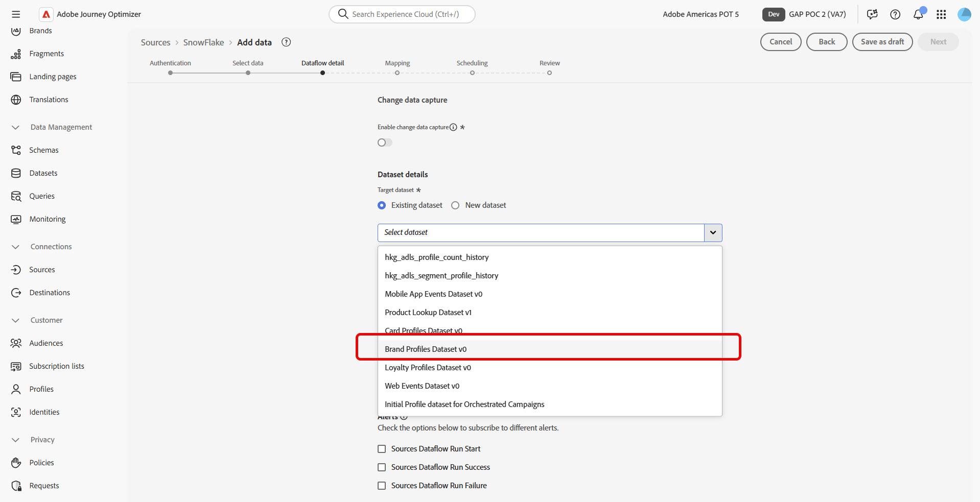Image resolution: width=980 pixels, height=502 pixels.
Task: Click the Monitoring sidebar icon
Action: (x=16, y=219)
